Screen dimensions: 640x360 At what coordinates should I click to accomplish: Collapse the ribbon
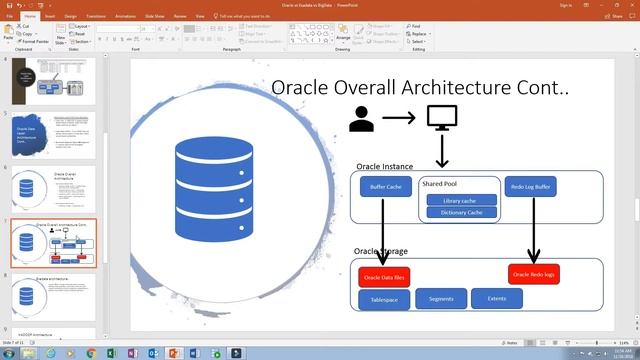point(635,49)
